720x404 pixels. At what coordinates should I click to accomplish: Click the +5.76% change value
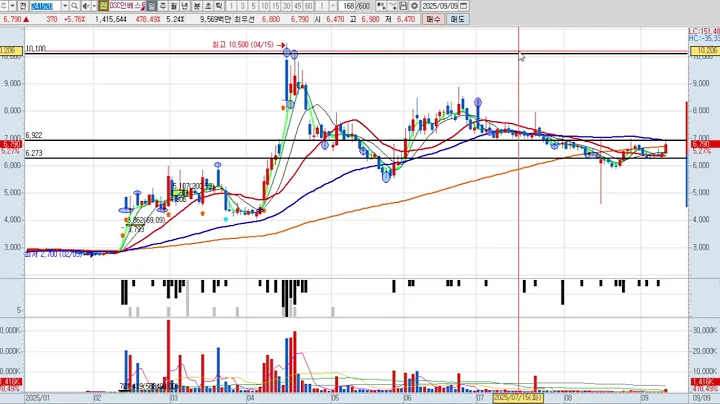[x=74, y=19]
